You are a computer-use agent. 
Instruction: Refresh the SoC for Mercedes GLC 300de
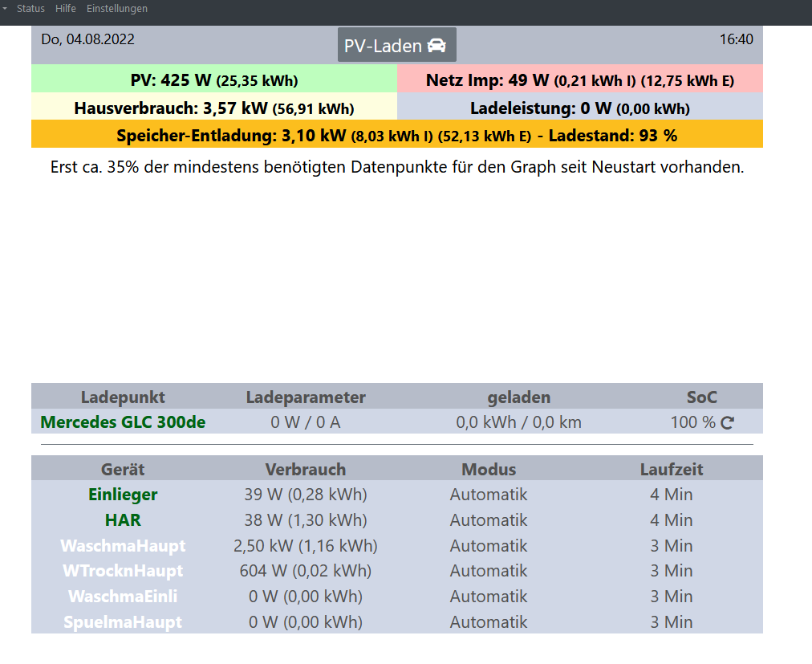coord(727,422)
